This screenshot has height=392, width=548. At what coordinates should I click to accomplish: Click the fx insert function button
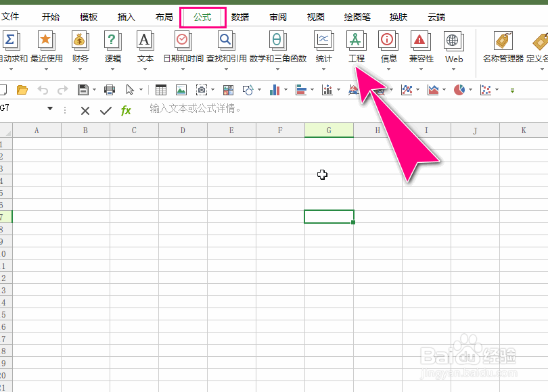click(x=126, y=111)
